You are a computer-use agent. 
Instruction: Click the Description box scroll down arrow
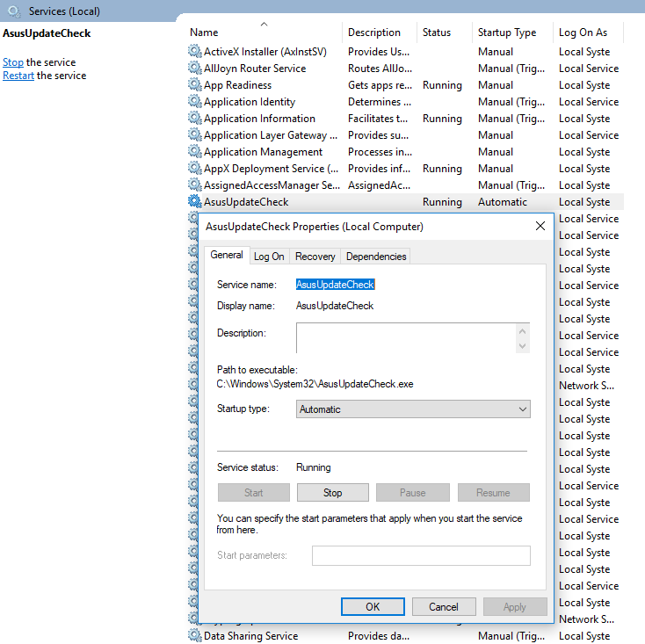tap(523, 346)
